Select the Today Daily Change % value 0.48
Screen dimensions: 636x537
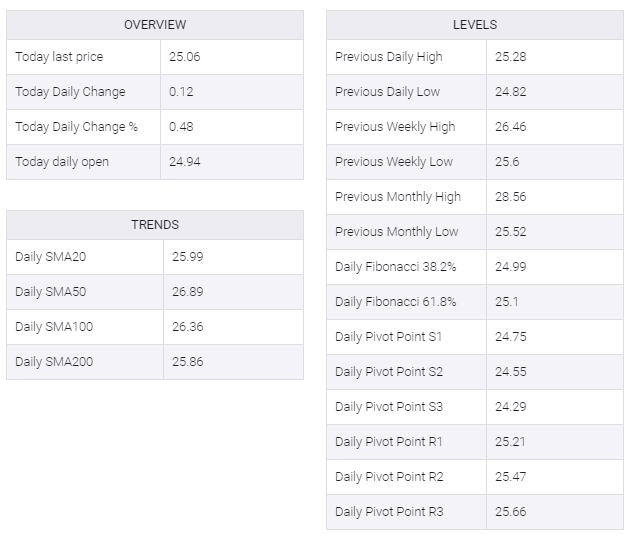click(x=181, y=127)
